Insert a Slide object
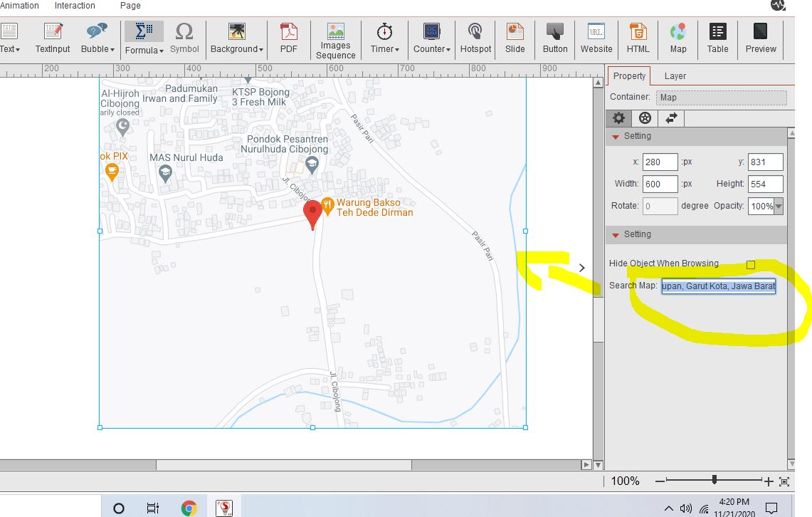The width and height of the screenshot is (812, 517). click(x=515, y=38)
